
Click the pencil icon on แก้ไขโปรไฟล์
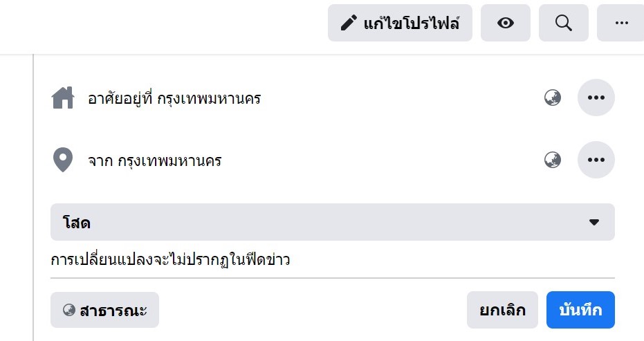[x=349, y=23]
